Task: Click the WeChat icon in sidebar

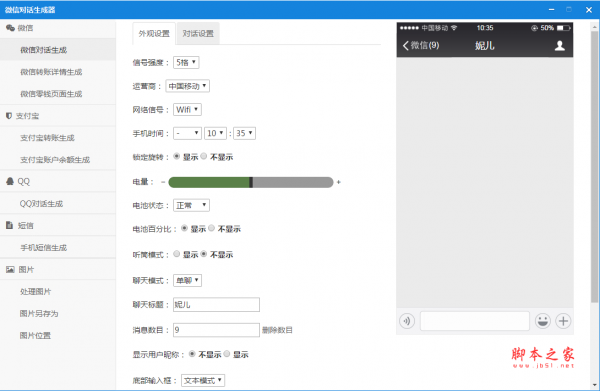Action: pyautogui.click(x=10, y=28)
